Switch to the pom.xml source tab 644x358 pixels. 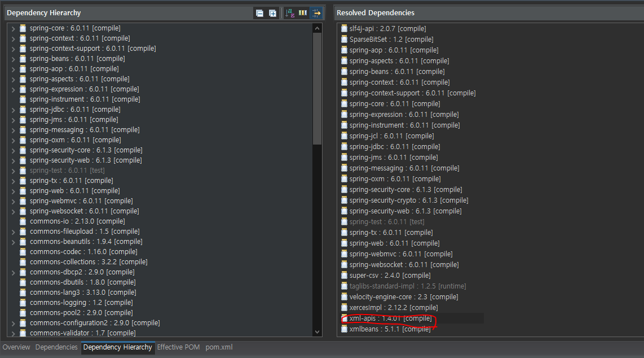(219, 347)
